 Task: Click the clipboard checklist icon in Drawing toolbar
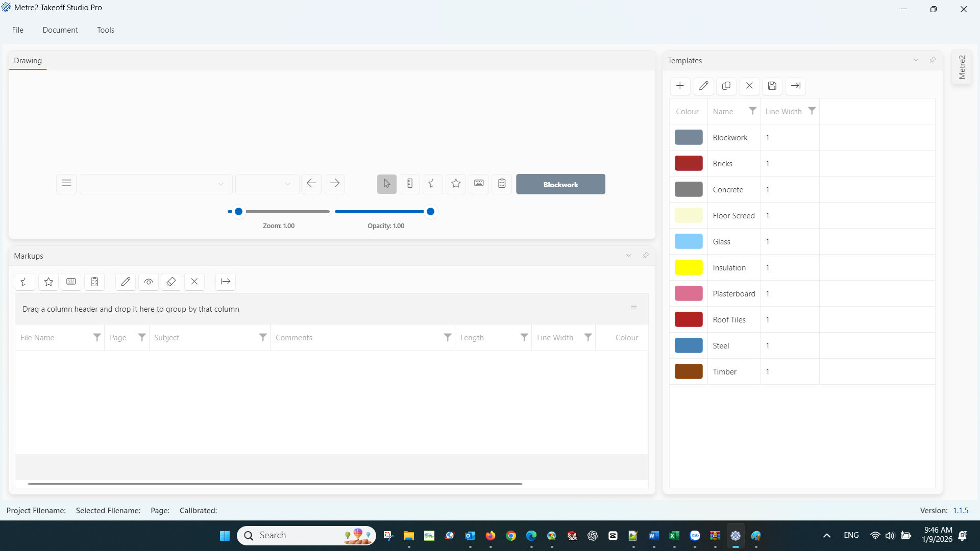pyautogui.click(x=502, y=184)
